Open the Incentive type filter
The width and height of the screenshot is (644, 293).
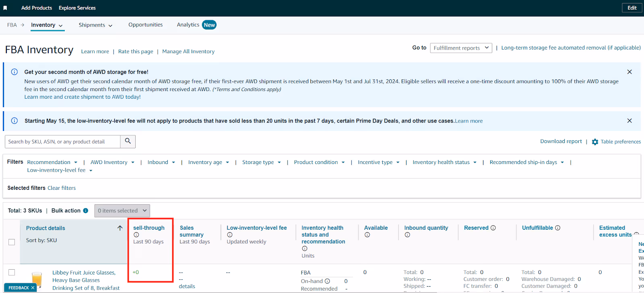point(379,162)
